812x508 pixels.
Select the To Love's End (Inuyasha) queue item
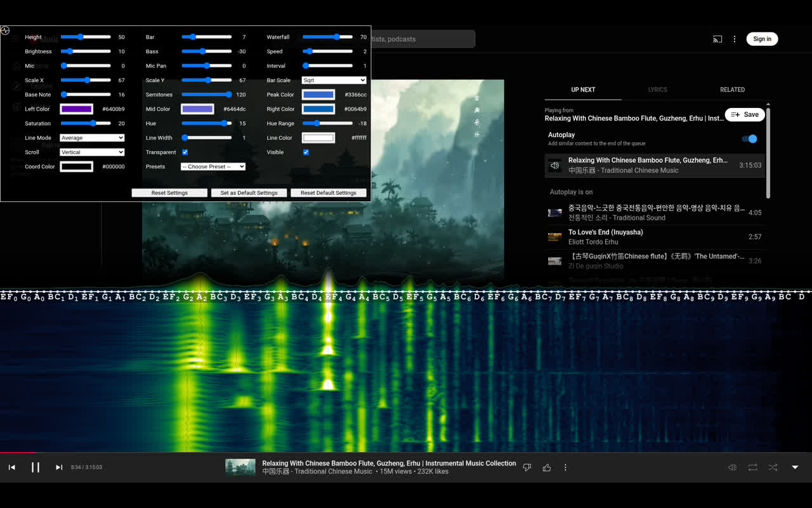click(x=655, y=237)
